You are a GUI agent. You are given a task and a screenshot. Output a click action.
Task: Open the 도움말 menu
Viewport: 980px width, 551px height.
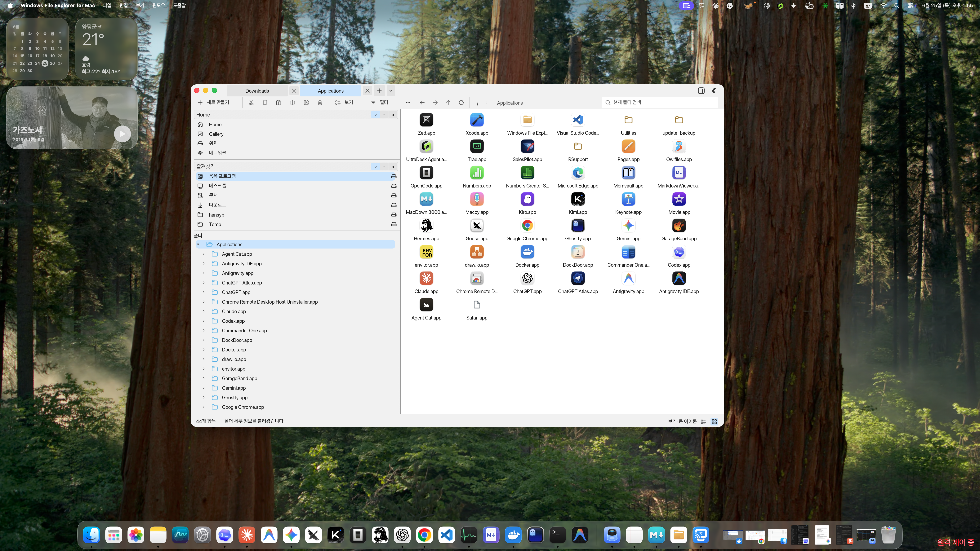coord(179,5)
